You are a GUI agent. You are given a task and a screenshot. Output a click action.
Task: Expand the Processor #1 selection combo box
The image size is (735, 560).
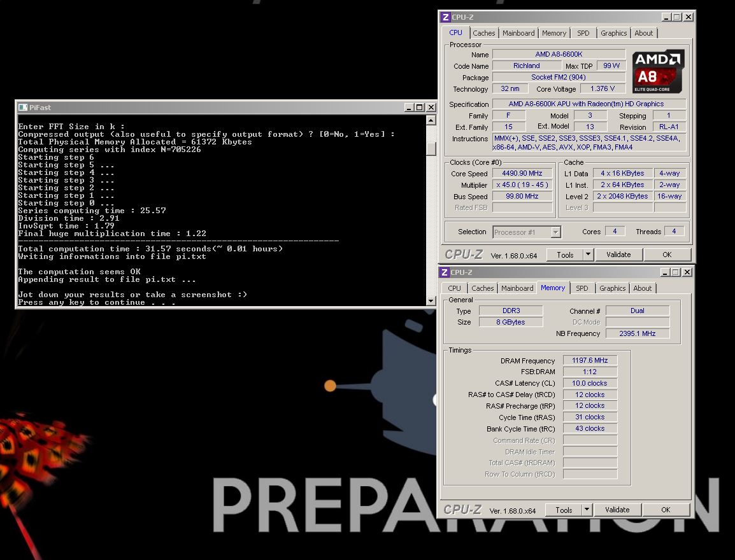(555, 232)
